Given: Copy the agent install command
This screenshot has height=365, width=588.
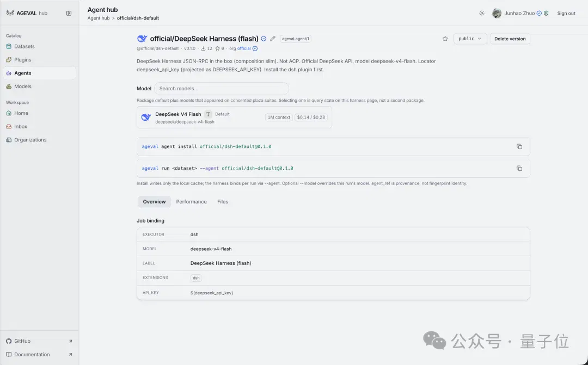Looking at the screenshot, I should [519, 146].
